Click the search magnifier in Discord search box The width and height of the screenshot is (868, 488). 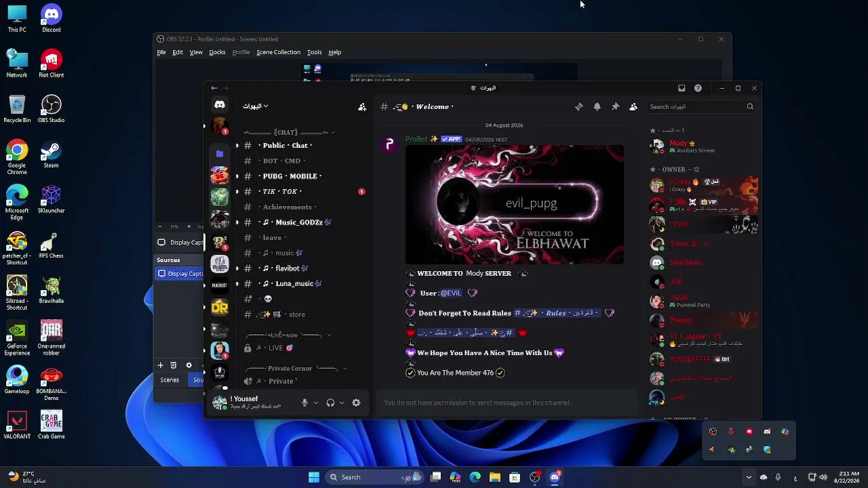[750, 106]
